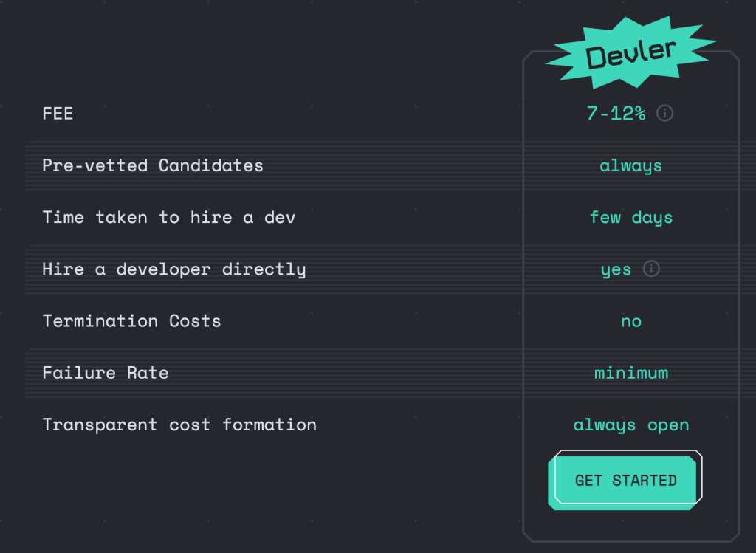Select 'Termination Costs' row label
This screenshot has width=756, height=553.
pyautogui.click(x=131, y=321)
